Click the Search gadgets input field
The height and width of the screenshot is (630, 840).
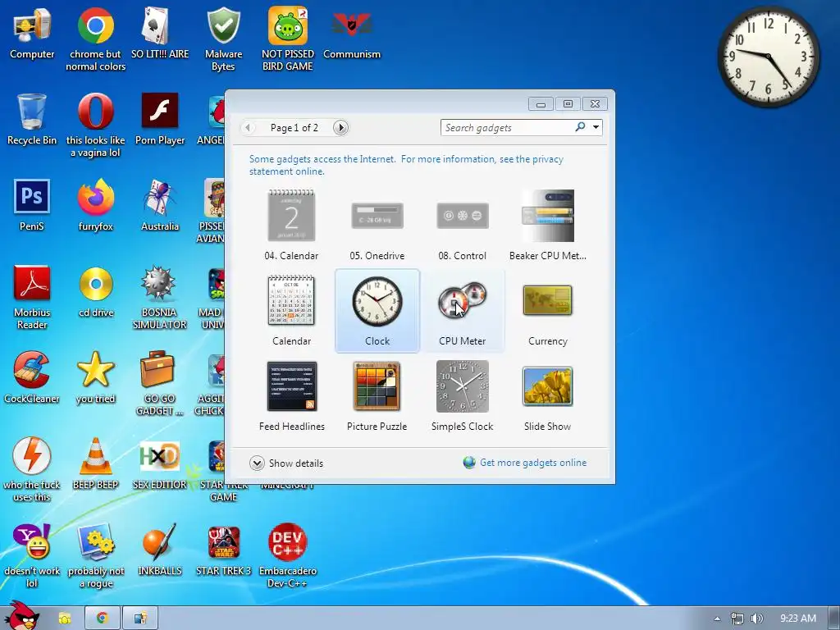pyautogui.click(x=506, y=127)
